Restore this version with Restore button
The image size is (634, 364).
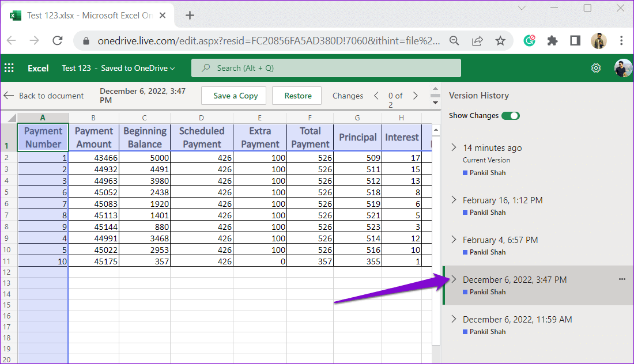tap(298, 96)
